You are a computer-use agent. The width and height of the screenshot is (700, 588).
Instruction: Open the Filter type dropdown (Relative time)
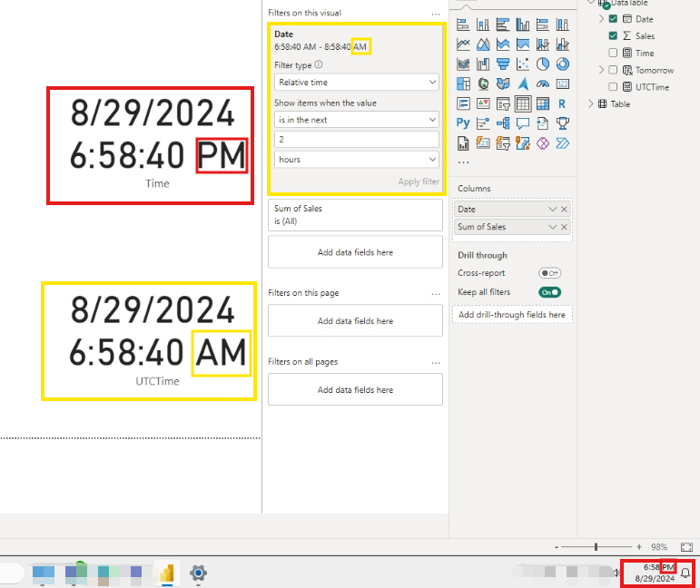(x=356, y=82)
